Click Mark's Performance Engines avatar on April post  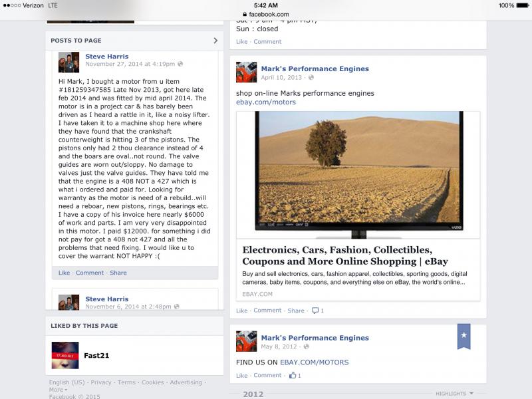246,72
